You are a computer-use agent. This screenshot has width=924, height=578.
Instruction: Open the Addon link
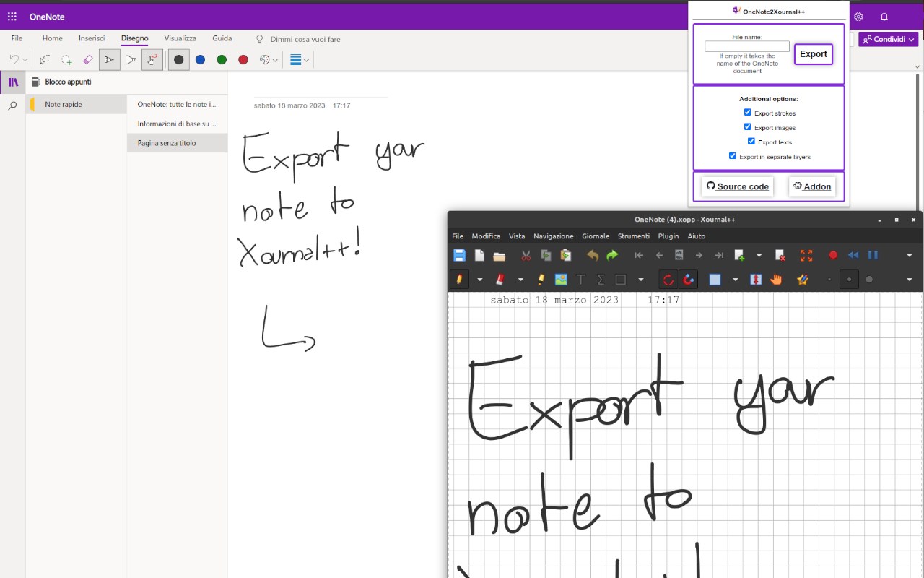(812, 186)
